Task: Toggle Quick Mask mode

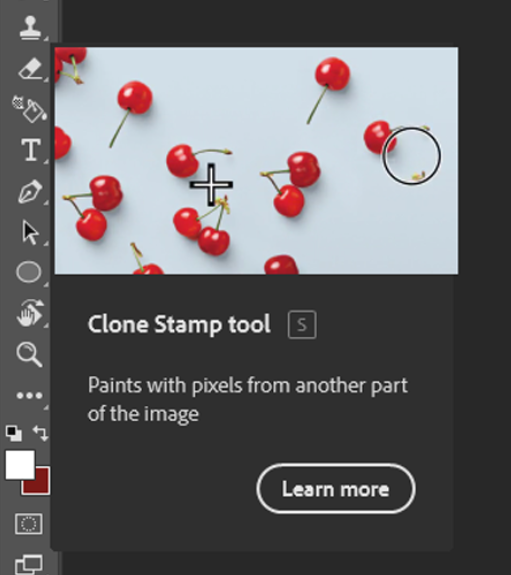Action: pos(29,524)
